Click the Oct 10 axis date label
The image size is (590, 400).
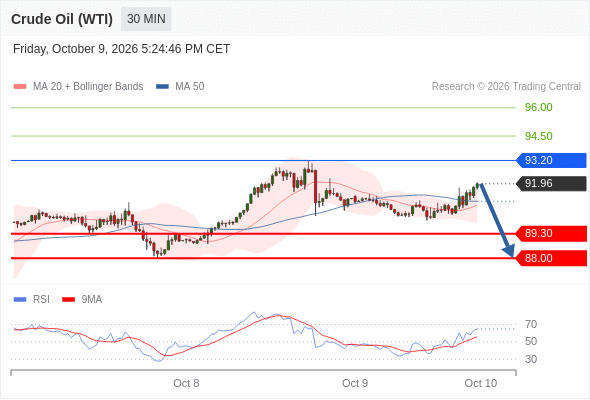click(481, 383)
